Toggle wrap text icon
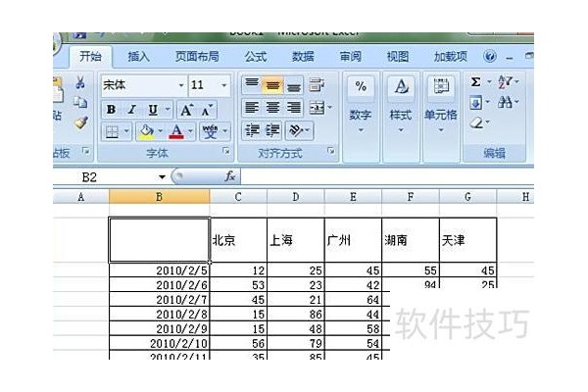 (317, 85)
